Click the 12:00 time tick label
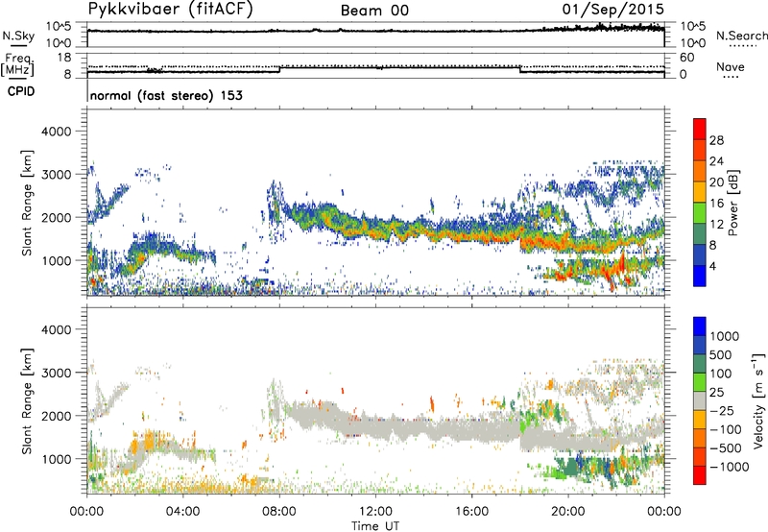This screenshot has width=768, height=532. (x=375, y=512)
